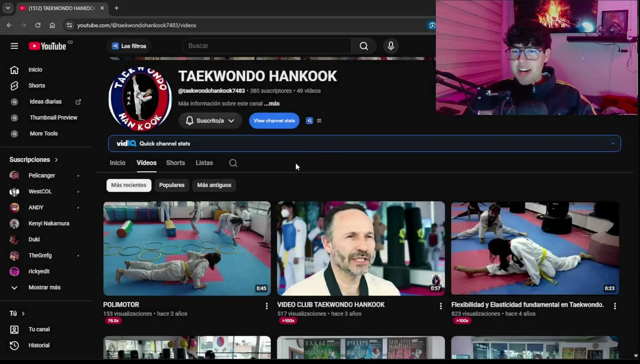
Task: Go to browser home page
Action: pyautogui.click(x=52, y=25)
